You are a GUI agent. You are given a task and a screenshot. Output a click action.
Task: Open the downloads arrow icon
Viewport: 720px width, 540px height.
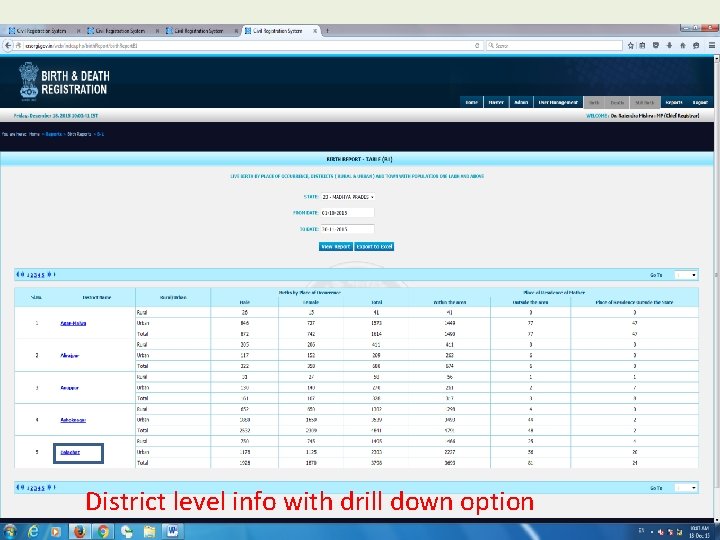click(x=669, y=45)
